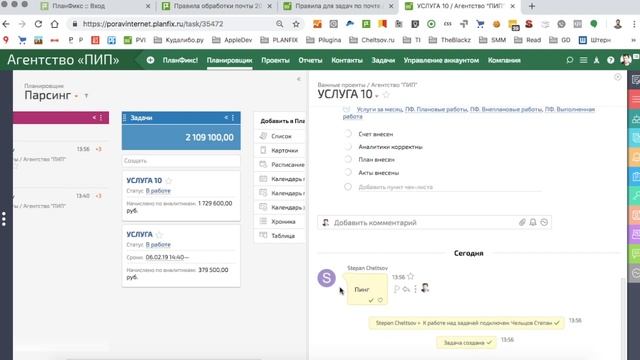
Task: Click the Список view icon
Action: 263,136
